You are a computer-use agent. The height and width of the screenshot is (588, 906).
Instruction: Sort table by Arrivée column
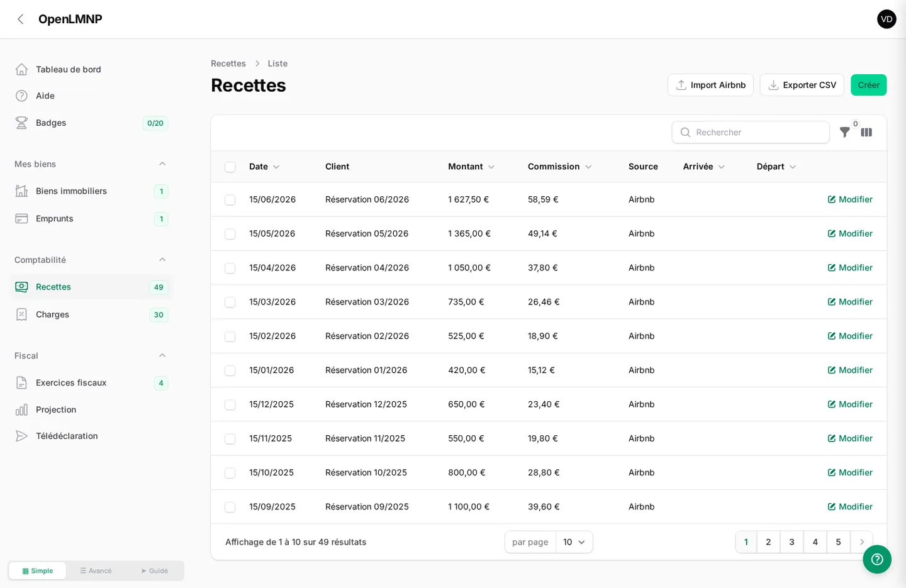coord(704,167)
